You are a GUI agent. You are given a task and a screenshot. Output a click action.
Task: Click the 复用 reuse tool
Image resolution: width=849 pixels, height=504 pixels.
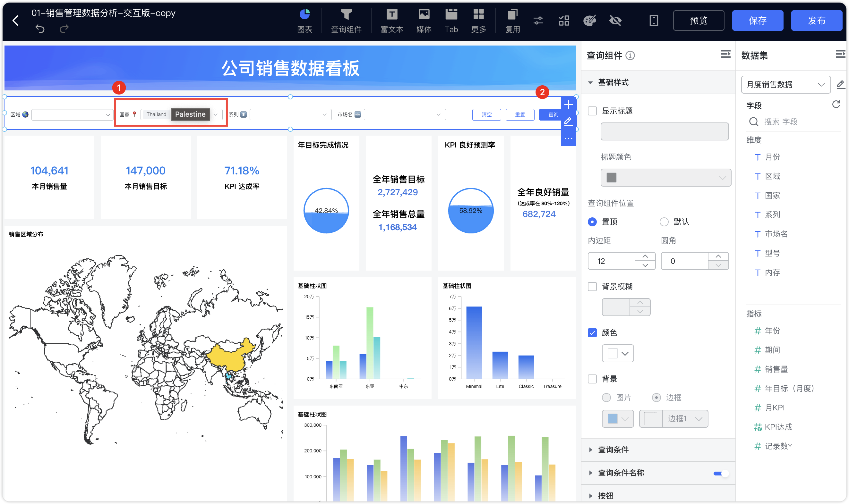point(512,21)
